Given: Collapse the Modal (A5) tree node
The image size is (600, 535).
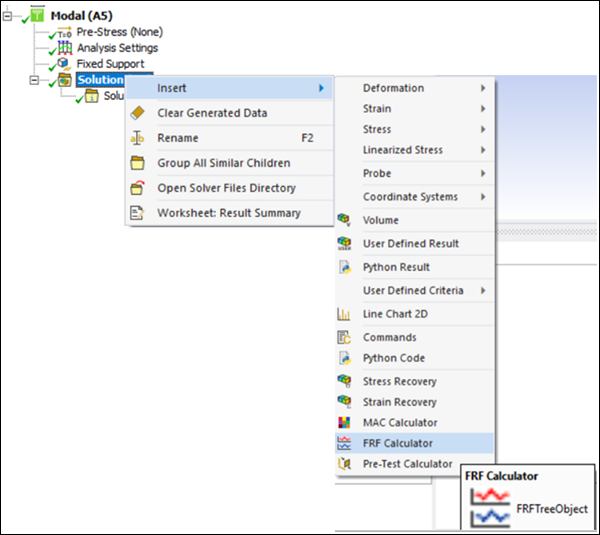Looking at the screenshot, I should pos(7,16).
